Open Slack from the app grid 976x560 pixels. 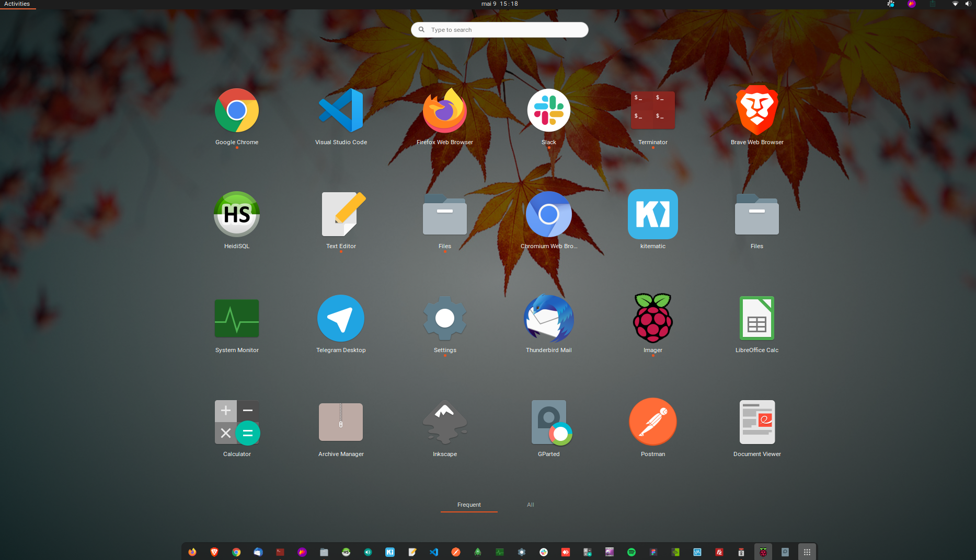549,111
